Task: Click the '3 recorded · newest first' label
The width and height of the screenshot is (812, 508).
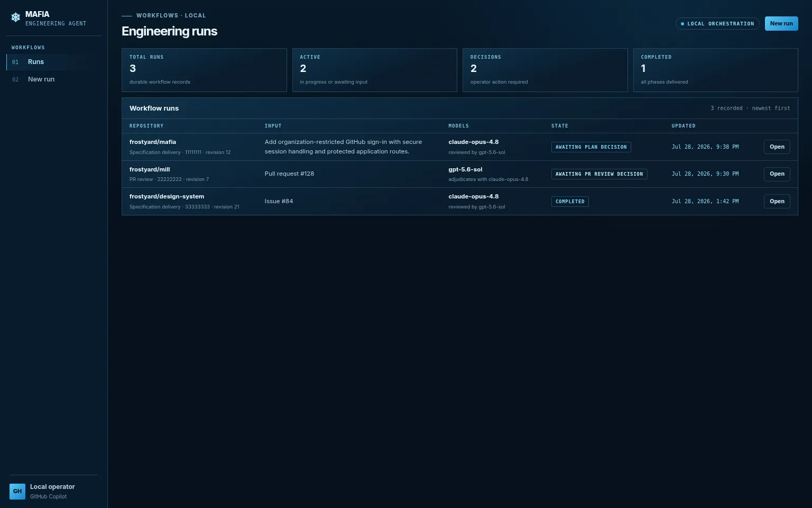Action: (750, 108)
